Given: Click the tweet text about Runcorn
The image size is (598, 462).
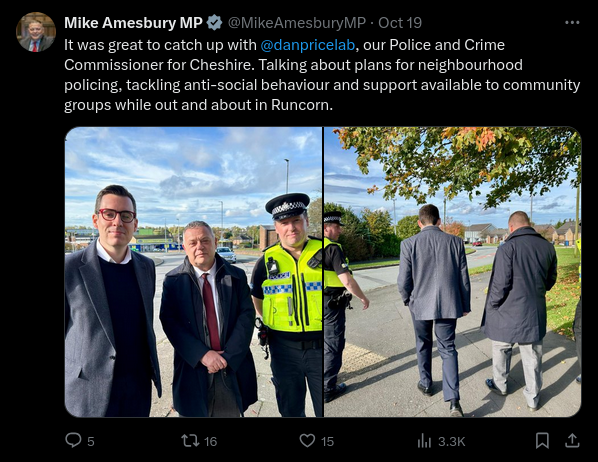Looking at the screenshot, I should (322, 75).
